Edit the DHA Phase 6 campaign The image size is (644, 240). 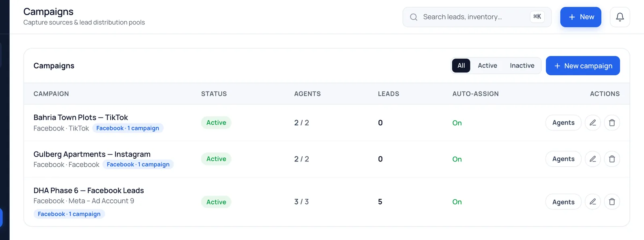[x=592, y=202]
